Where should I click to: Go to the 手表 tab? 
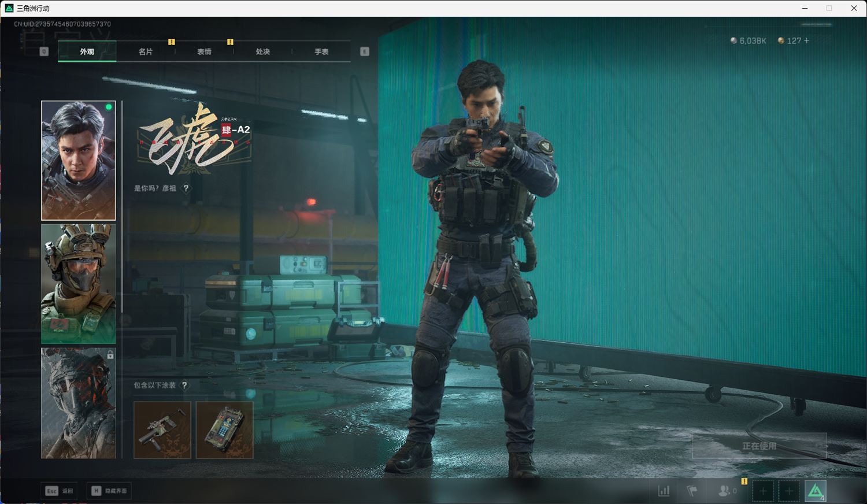[321, 51]
